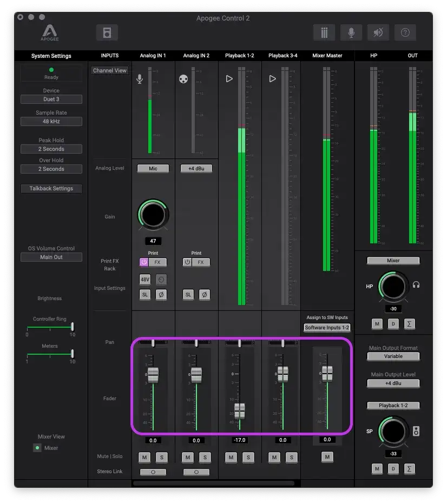Screen dimensions: 447x504
Task: Open Talkback Settings
Action: tap(51, 188)
